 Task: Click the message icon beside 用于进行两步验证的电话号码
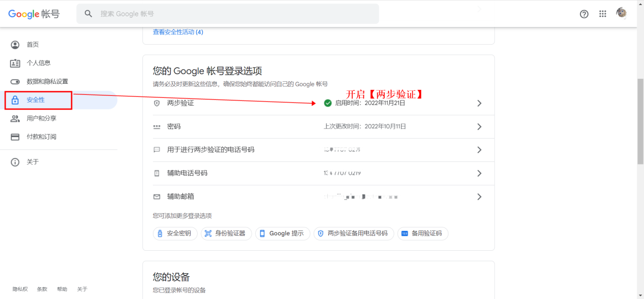pyautogui.click(x=157, y=150)
